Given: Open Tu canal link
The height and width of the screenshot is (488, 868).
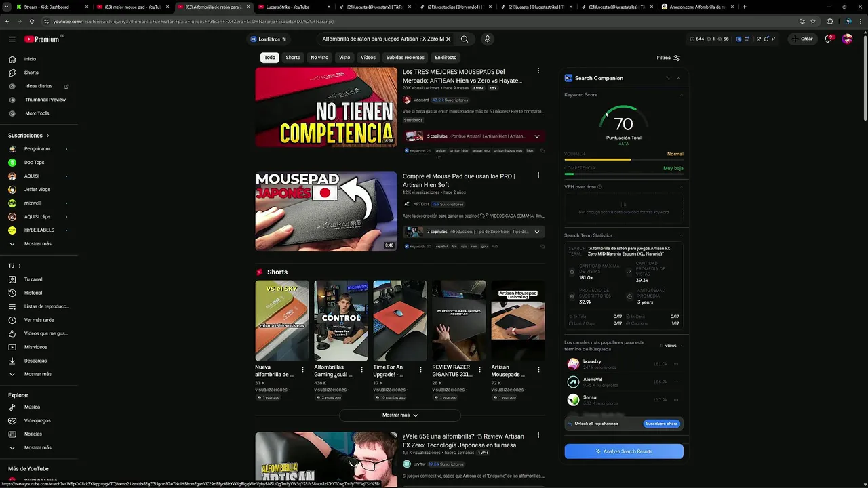Looking at the screenshot, I should click(33, 279).
